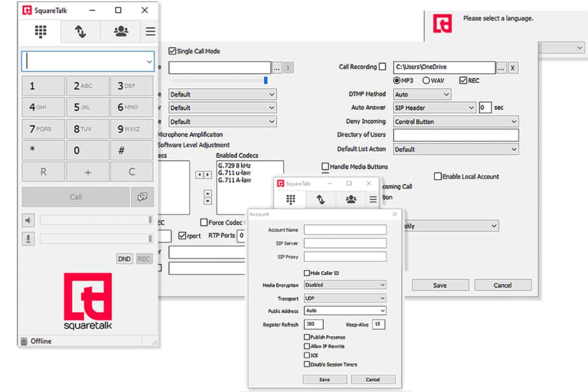The width and height of the screenshot is (588, 392).
Task: Toggle the Single Call Mode checkbox
Action: click(172, 51)
